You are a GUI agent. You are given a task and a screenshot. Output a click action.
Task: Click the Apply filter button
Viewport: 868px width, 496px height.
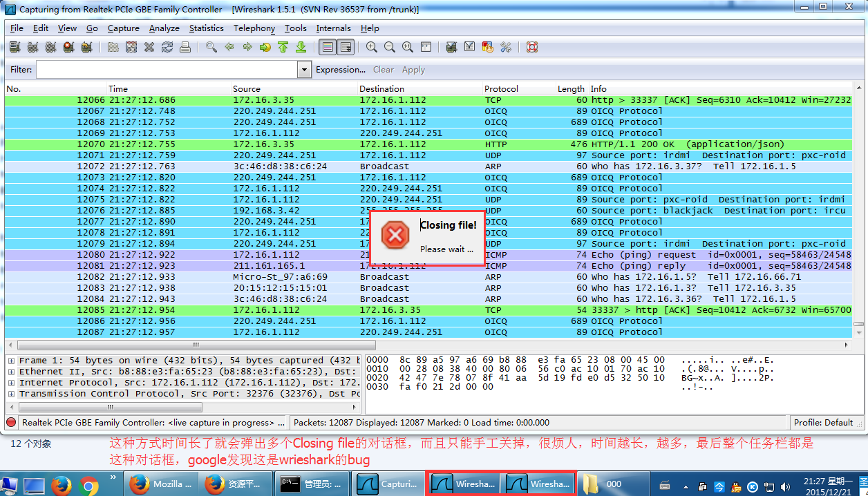pos(413,70)
